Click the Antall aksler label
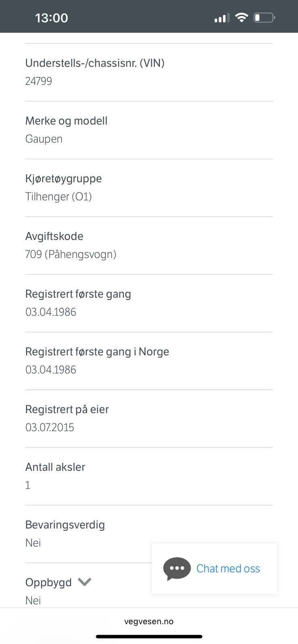298x644 pixels. point(55,467)
